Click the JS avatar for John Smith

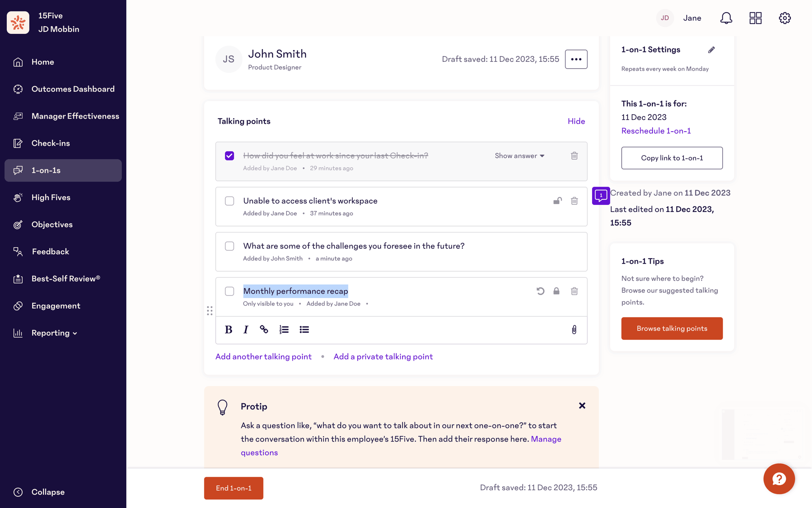coord(228,59)
